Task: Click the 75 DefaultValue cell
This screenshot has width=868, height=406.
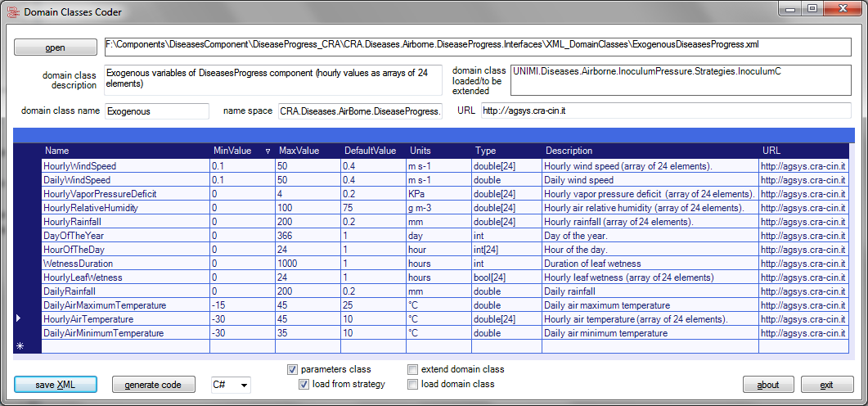Action: tap(373, 208)
